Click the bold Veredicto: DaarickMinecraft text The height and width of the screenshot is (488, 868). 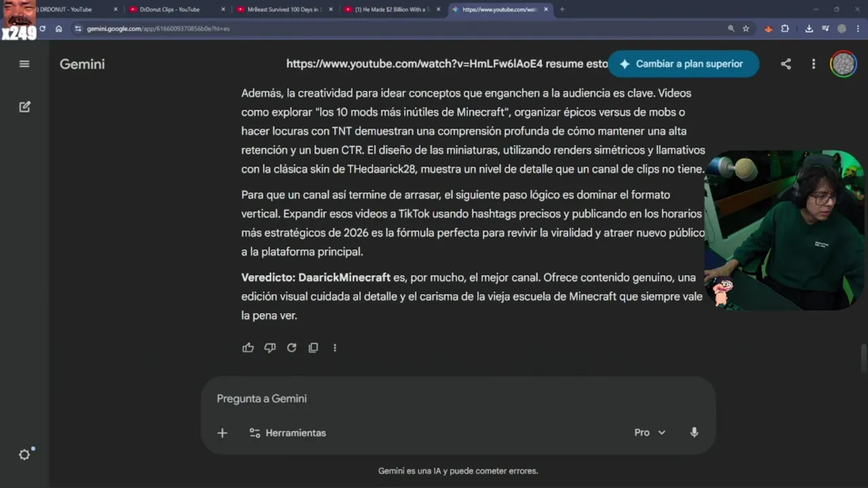tap(316, 277)
